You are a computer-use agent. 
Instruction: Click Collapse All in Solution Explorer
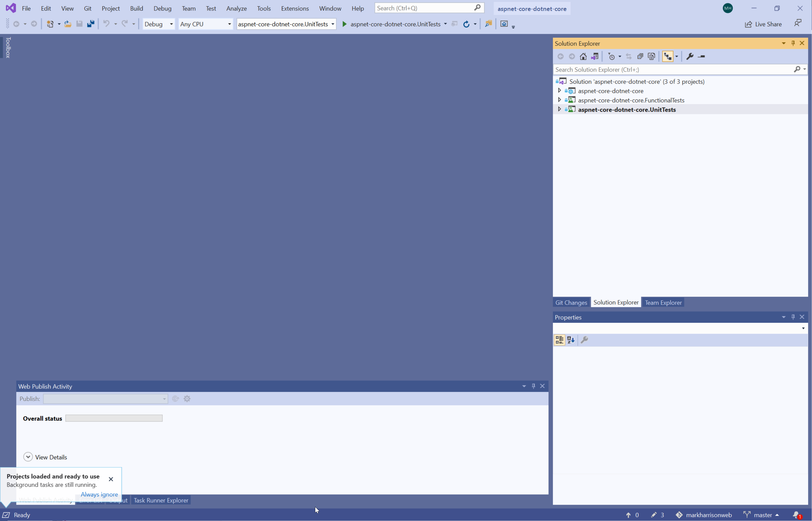[x=640, y=57]
